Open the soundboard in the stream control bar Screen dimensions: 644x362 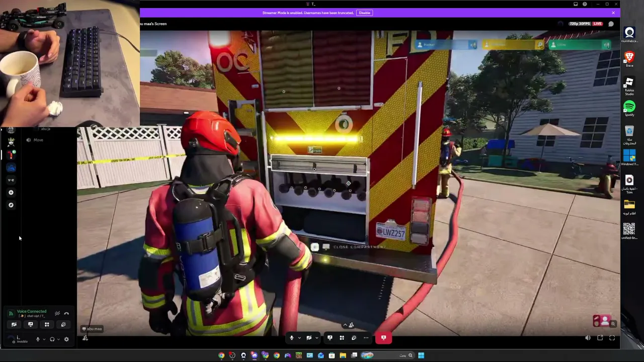click(x=354, y=338)
